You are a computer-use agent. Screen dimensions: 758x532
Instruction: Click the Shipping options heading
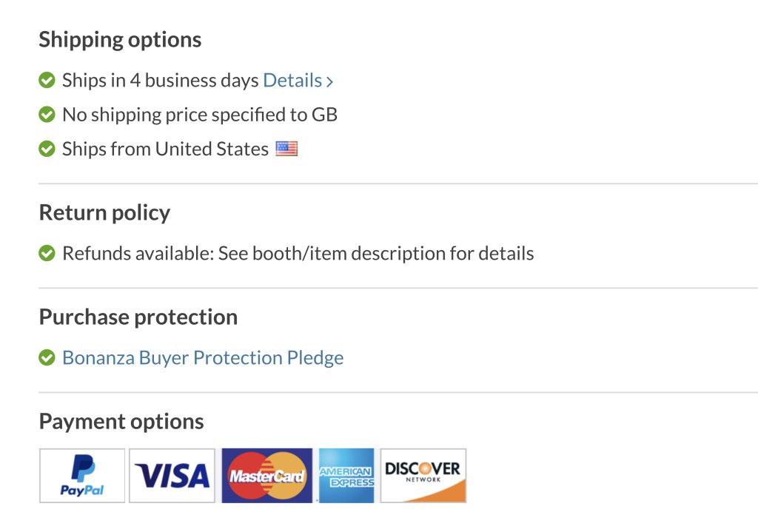pyautogui.click(x=120, y=40)
